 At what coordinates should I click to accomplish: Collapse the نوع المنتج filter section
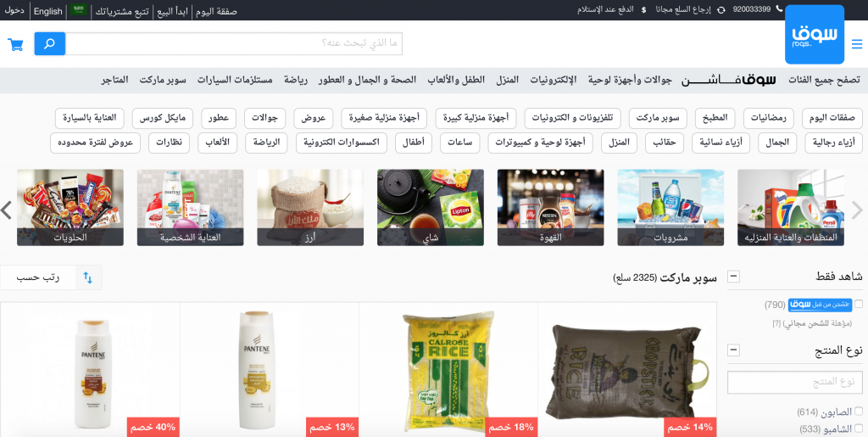[733, 350]
